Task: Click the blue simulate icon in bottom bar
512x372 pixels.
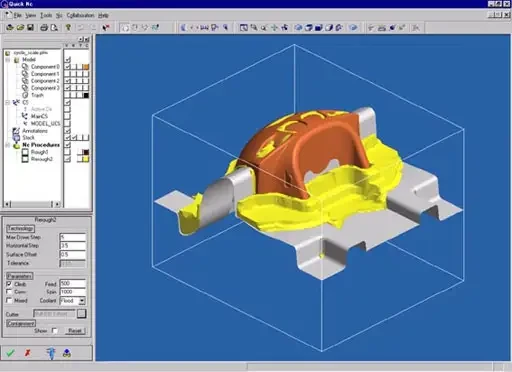Action: click(67, 353)
